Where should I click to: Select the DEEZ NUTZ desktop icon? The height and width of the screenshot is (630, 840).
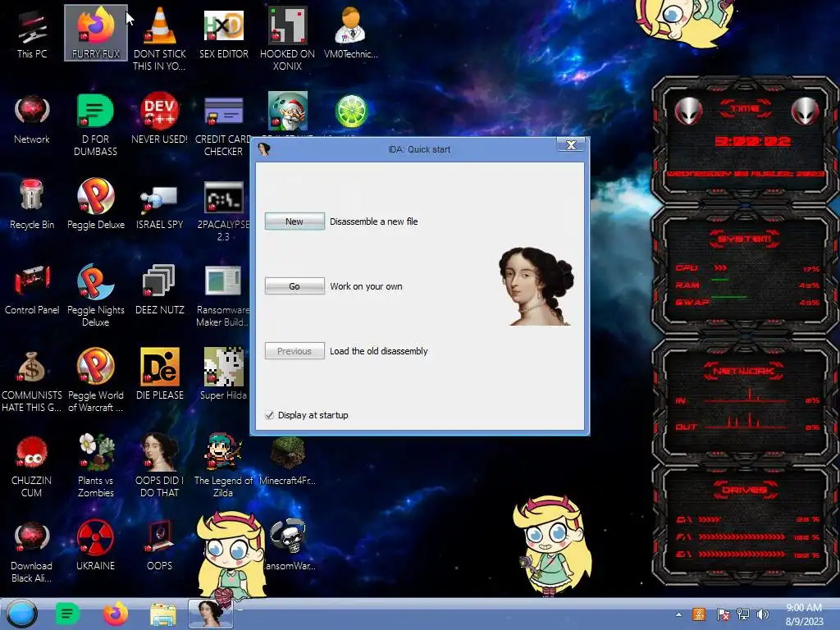(x=160, y=290)
